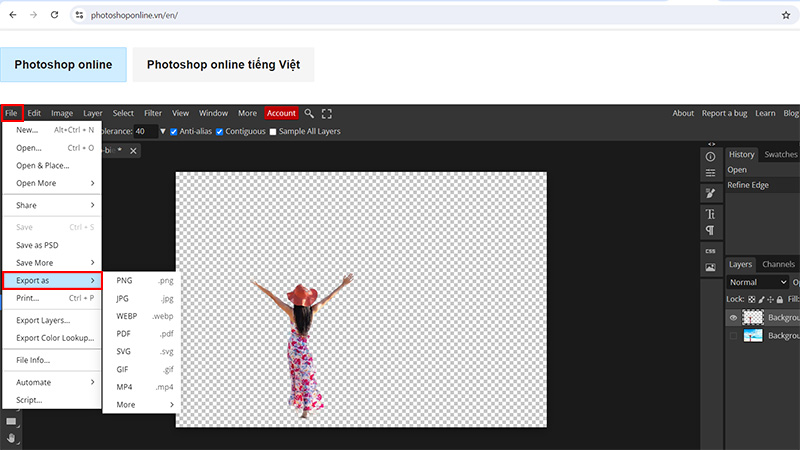The width and height of the screenshot is (800, 450).
Task: Switch to the Channels tab
Action: (x=778, y=264)
